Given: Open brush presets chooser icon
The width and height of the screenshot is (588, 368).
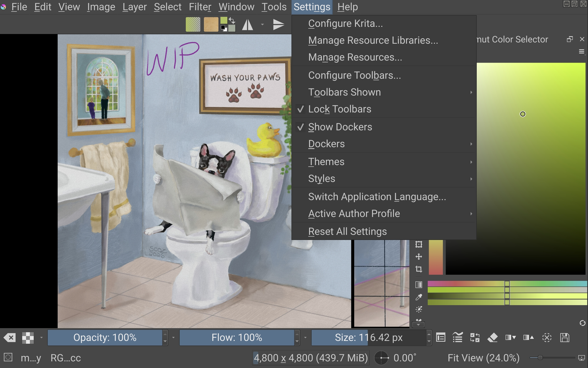Looking at the screenshot, I should [458, 338].
